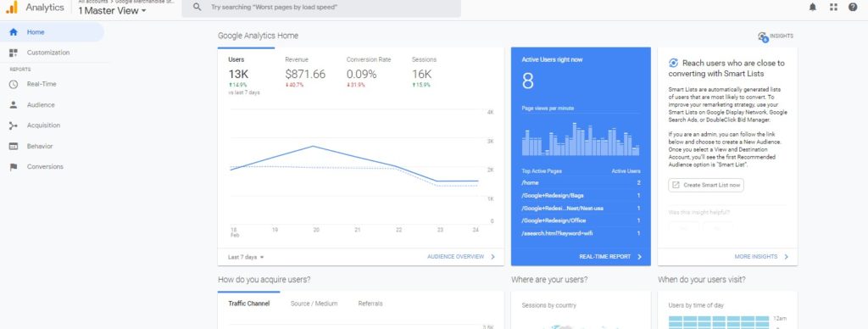Click the Create Smart List now button

pos(706,185)
